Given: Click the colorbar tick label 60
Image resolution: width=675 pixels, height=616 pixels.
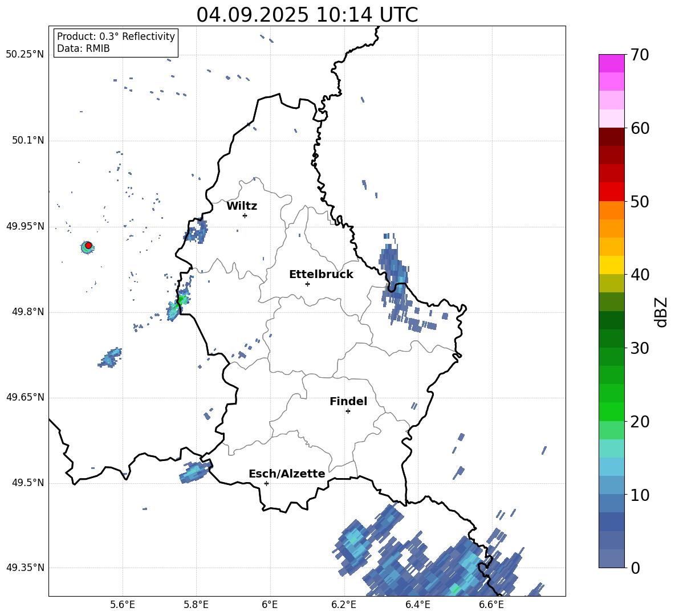Looking at the screenshot, I should [x=640, y=128].
